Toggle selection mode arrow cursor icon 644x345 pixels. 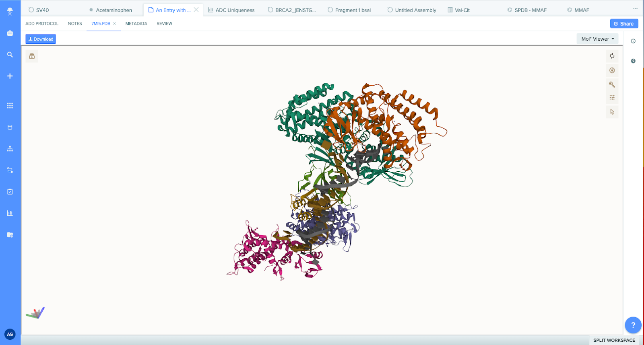(x=612, y=112)
